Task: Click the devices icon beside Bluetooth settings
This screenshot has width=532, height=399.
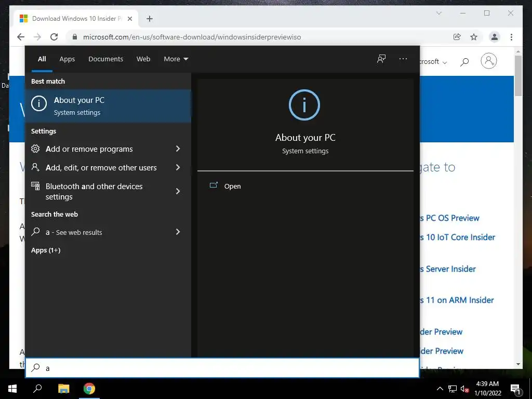Action: point(35,186)
